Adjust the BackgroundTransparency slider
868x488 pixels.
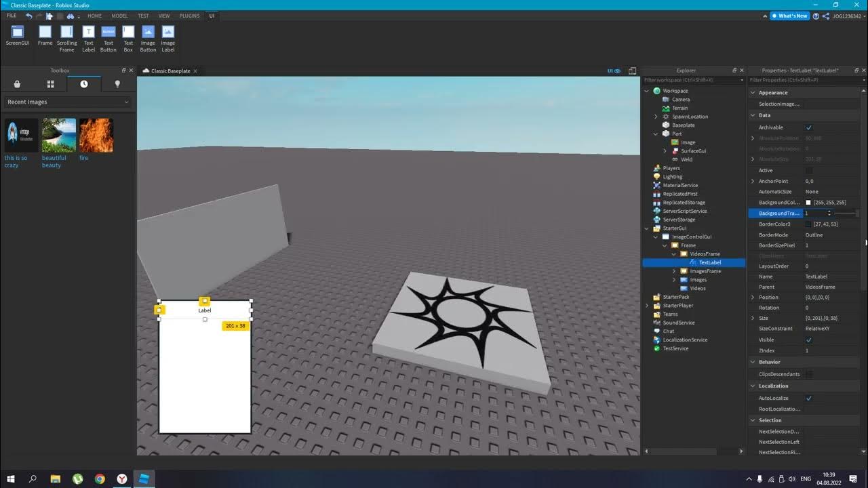pyautogui.click(x=847, y=213)
